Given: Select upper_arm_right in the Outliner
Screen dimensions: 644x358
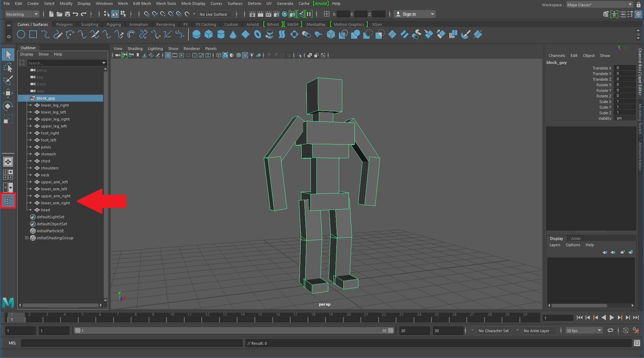Looking at the screenshot, I should coord(56,196).
